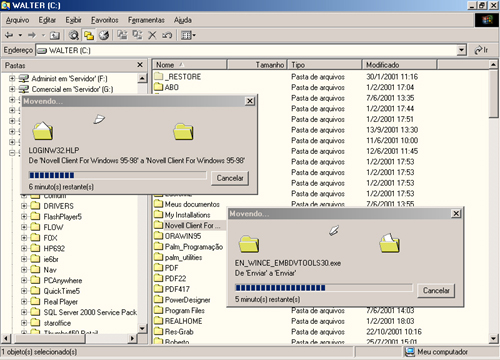Click the folder tree horizontal scroll-right arrow
Screen dimensions: 500x360
[132, 339]
